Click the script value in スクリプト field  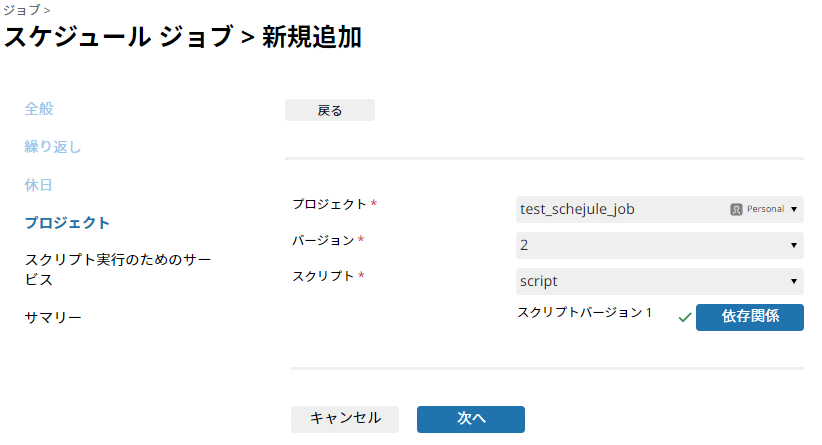(x=538, y=281)
